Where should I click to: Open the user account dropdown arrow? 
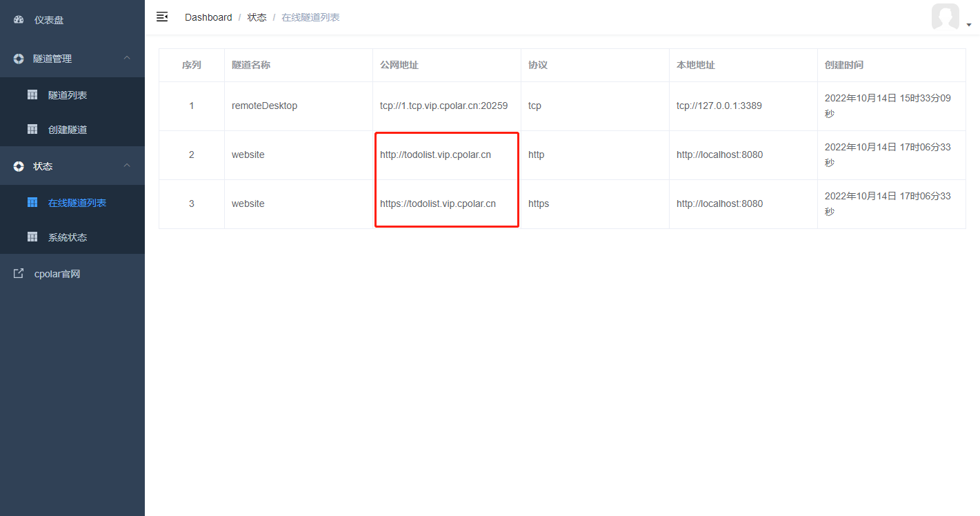point(969,23)
